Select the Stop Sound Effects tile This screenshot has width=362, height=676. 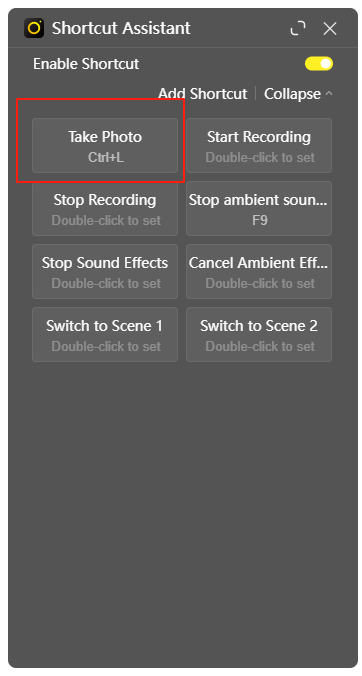(105, 272)
